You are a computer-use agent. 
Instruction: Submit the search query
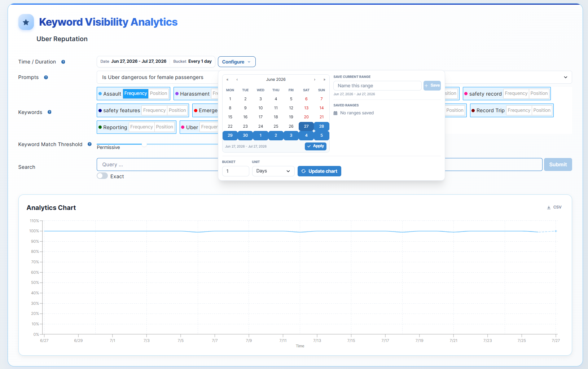click(x=558, y=164)
